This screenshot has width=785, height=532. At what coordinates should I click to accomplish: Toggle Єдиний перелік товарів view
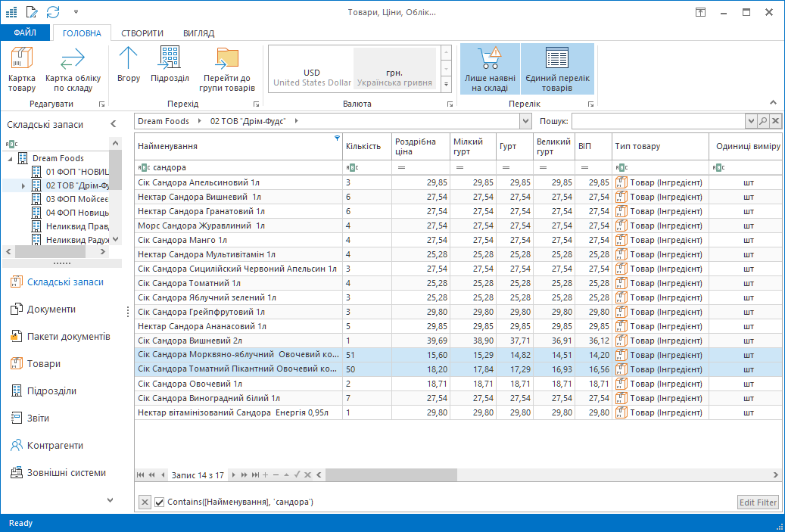coord(557,68)
